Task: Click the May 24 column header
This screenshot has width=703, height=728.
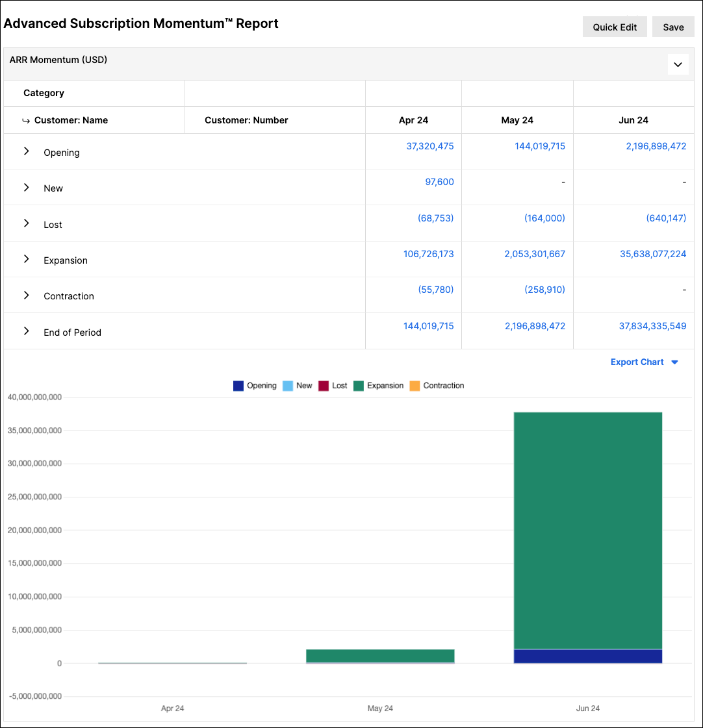Action: [517, 120]
